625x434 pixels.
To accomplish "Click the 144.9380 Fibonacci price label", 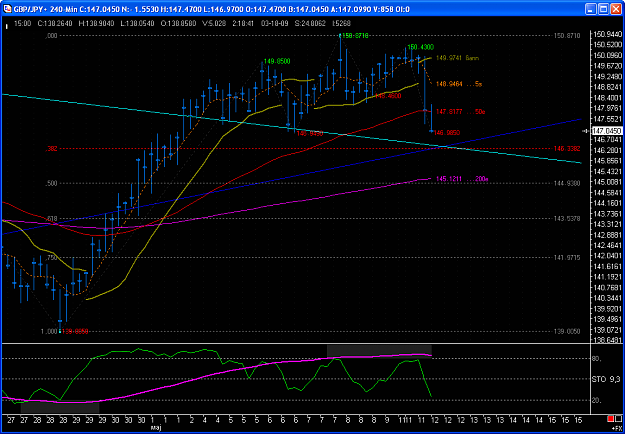I will click(566, 183).
